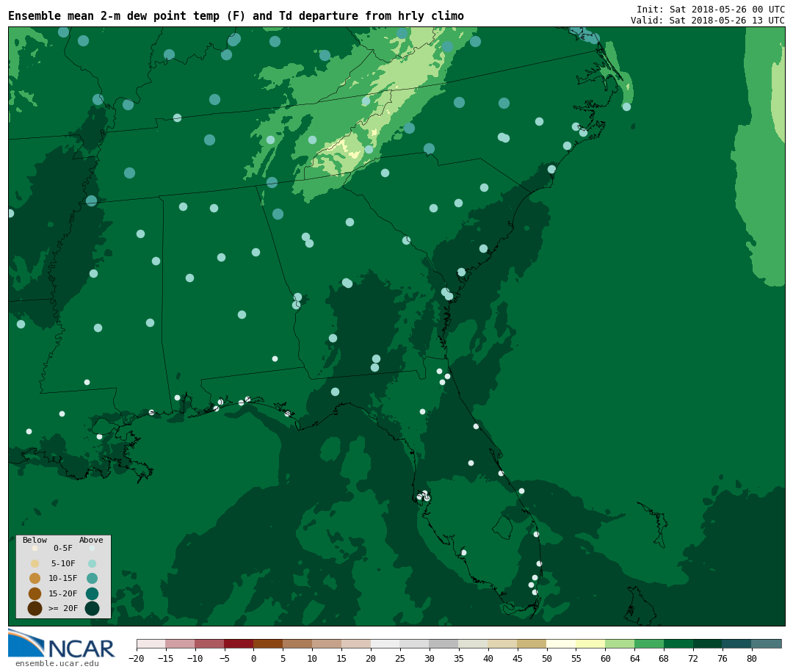Click the '>= 20F' legend label

(x=63, y=607)
